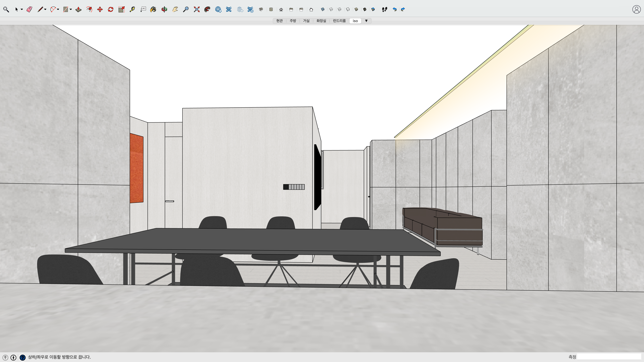Toggle X-ray face style

click(323, 10)
